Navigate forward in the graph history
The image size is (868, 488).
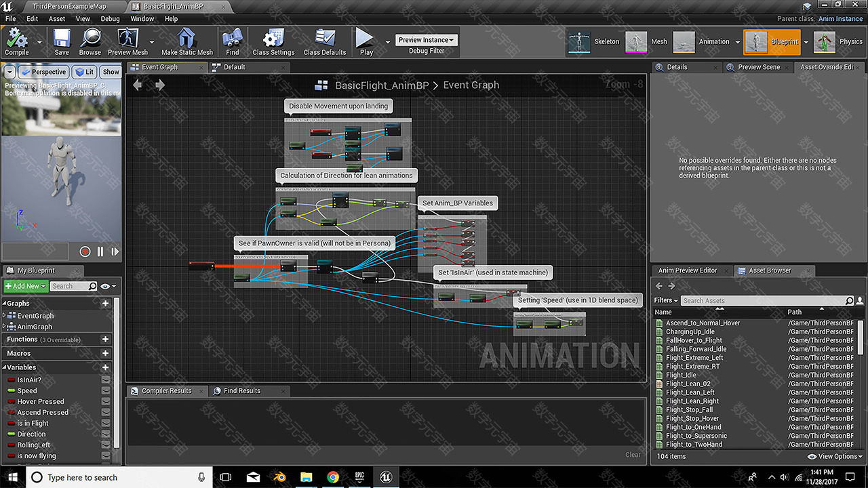pos(160,85)
